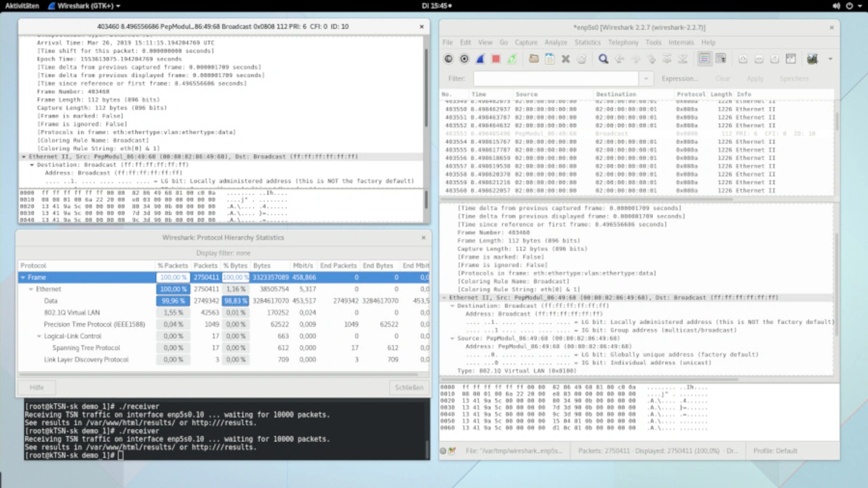
Task: Stop the running capture with red square
Action: [x=496, y=60]
